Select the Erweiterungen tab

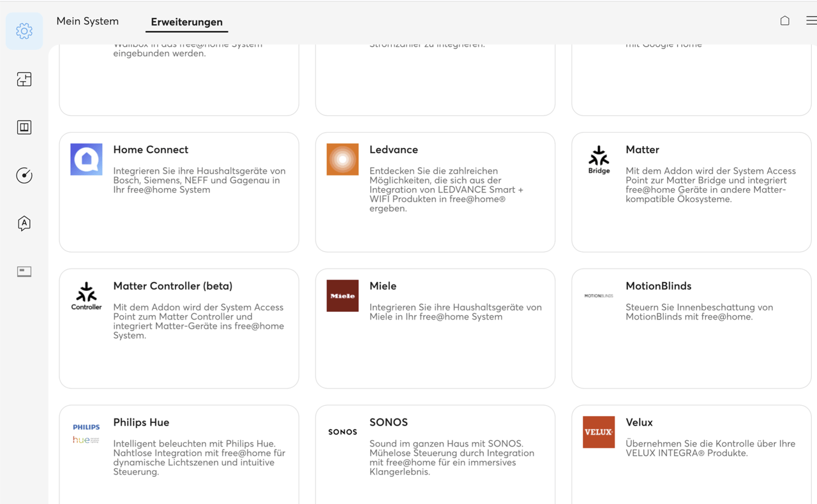click(186, 22)
